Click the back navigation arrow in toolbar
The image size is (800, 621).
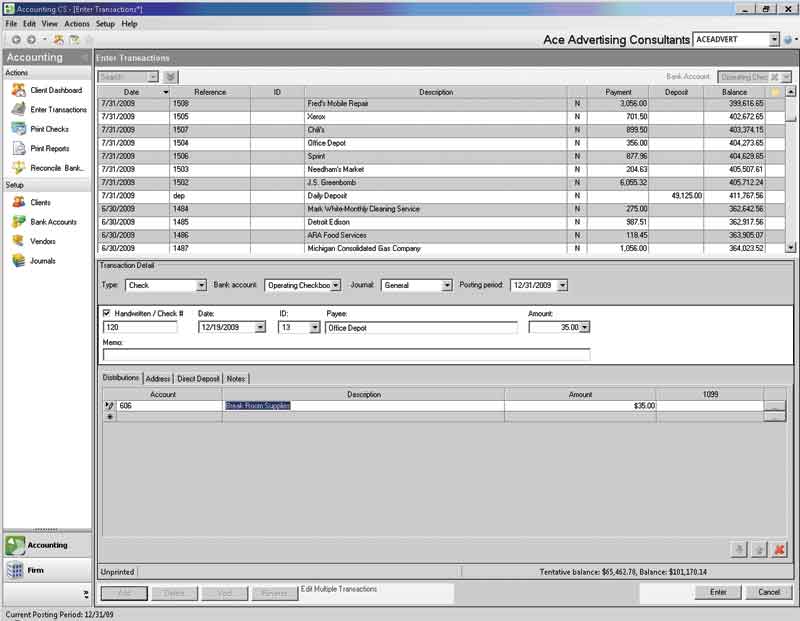(16, 40)
